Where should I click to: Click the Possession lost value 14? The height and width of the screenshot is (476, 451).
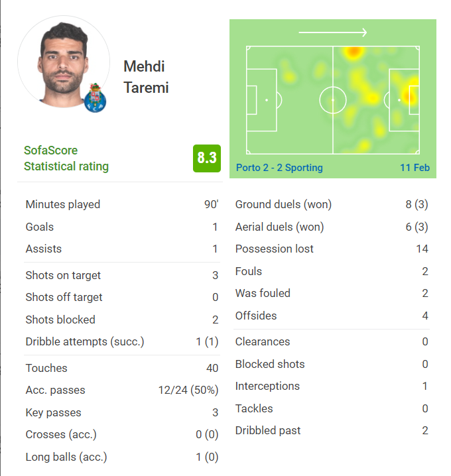pos(422,249)
